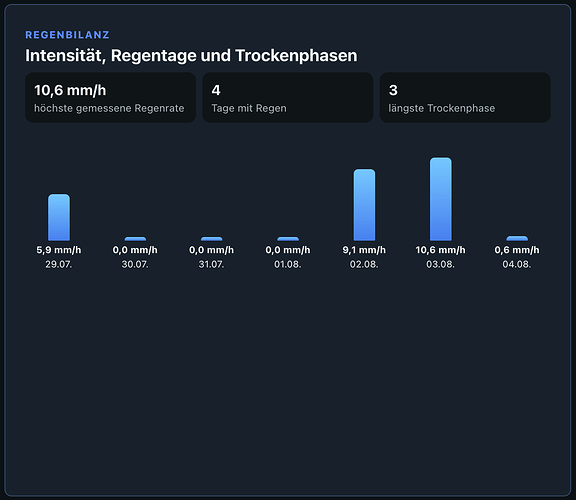The height and width of the screenshot is (500, 576).
Task: Click the '0,0 mm/h' label above 01.08.
Action: [x=288, y=250]
